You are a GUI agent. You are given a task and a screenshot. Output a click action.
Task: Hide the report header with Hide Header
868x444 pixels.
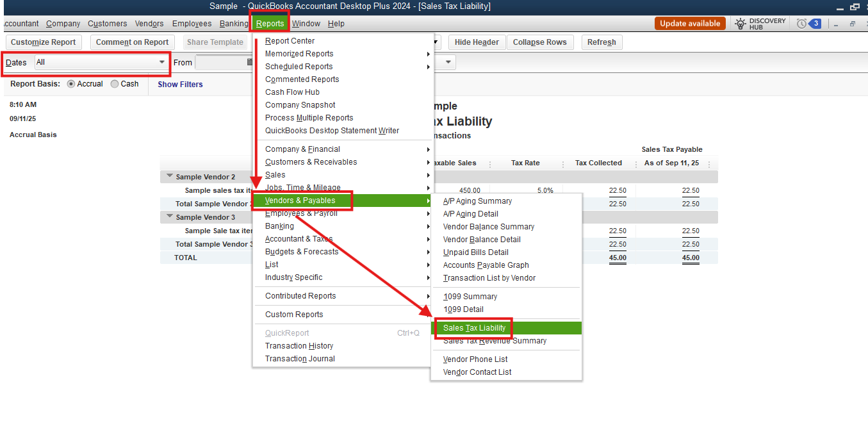click(x=477, y=42)
